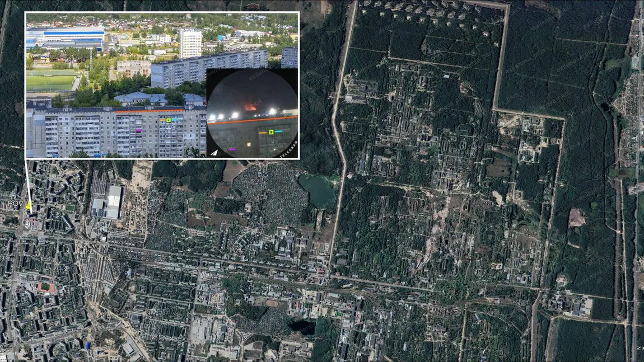Viewport: 644px width, 362px height.
Task: Select the yellow-green square on daytime building
Action: pos(169,120)
